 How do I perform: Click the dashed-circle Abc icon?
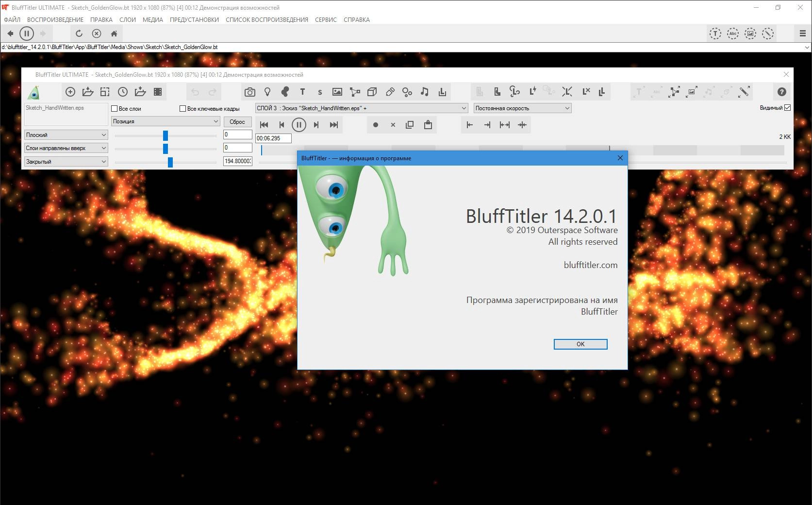tap(733, 34)
